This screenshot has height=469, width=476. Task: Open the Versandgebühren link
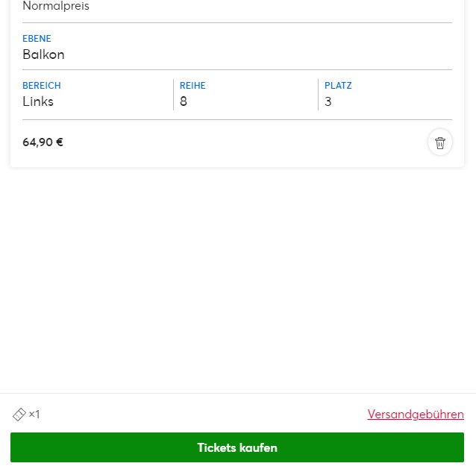click(416, 415)
